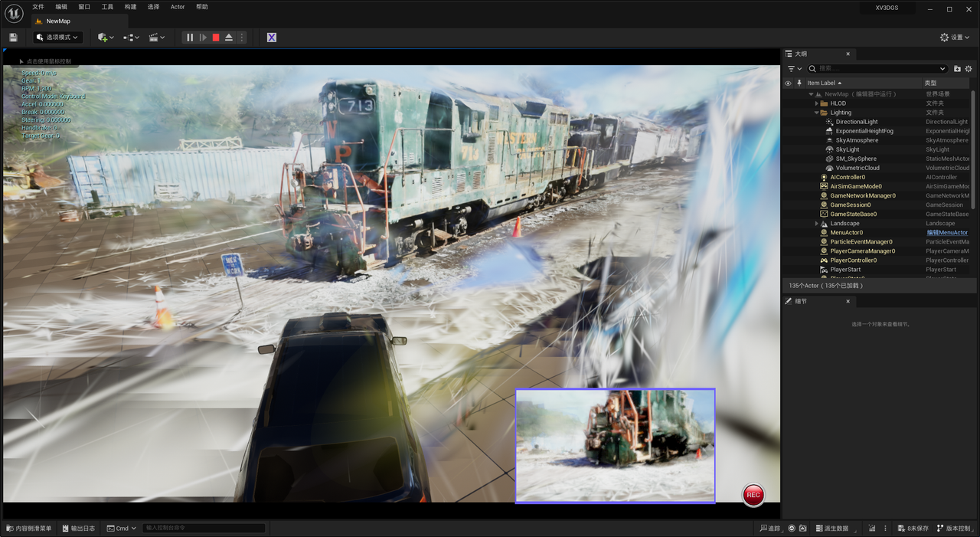
Task: Select the GameStateBase0 actor icon
Action: click(x=824, y=214)
